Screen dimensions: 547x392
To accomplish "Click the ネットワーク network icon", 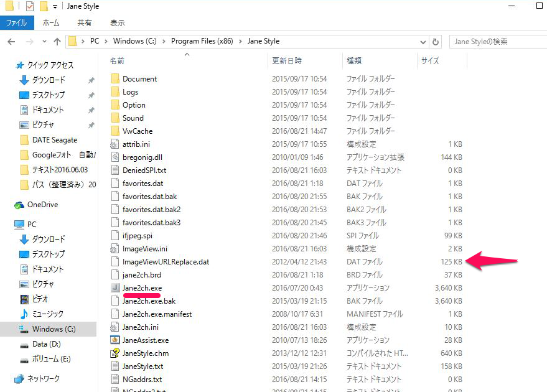I will coord(19,378).
